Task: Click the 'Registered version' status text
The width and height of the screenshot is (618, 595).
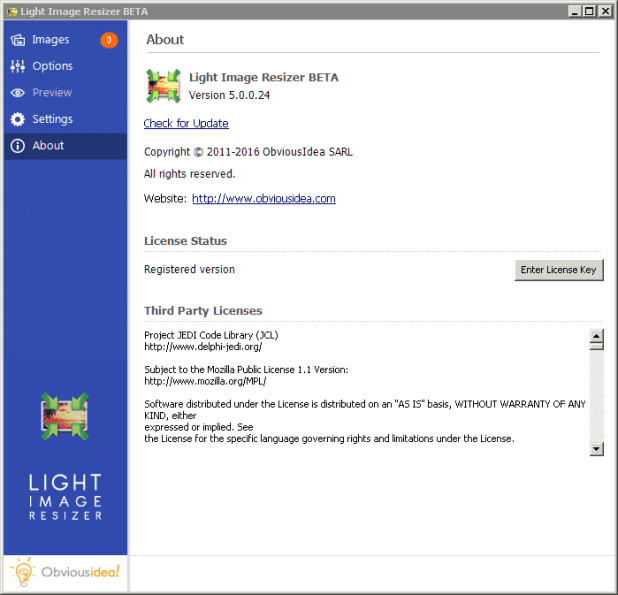Action: (189, 270)
